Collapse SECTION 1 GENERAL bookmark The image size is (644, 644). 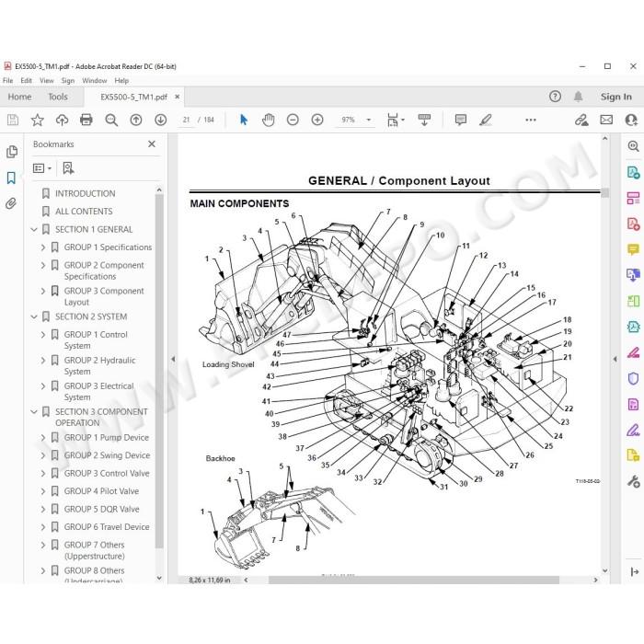[34, 229]
